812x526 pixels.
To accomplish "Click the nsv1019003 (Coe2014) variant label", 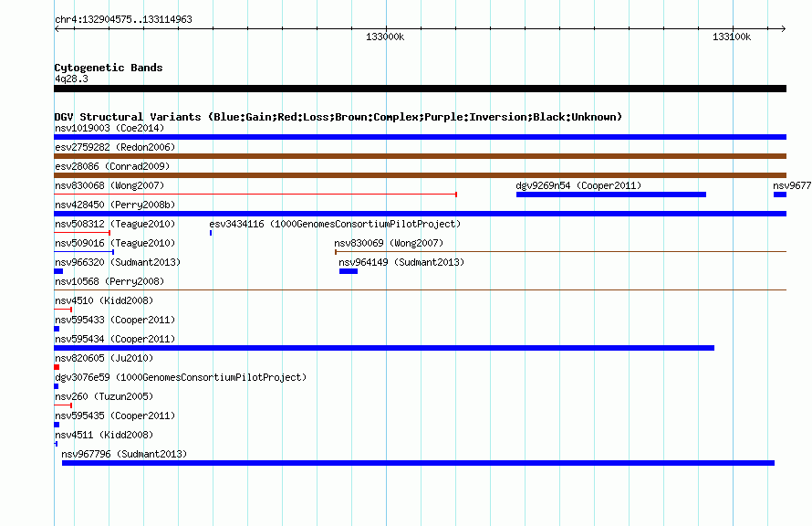I will click(109, 128).
